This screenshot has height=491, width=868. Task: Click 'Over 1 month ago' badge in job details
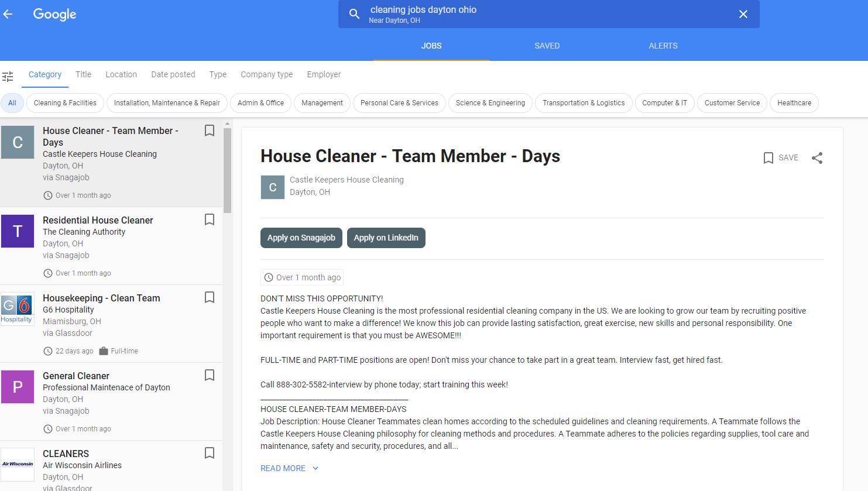point(302,277)
